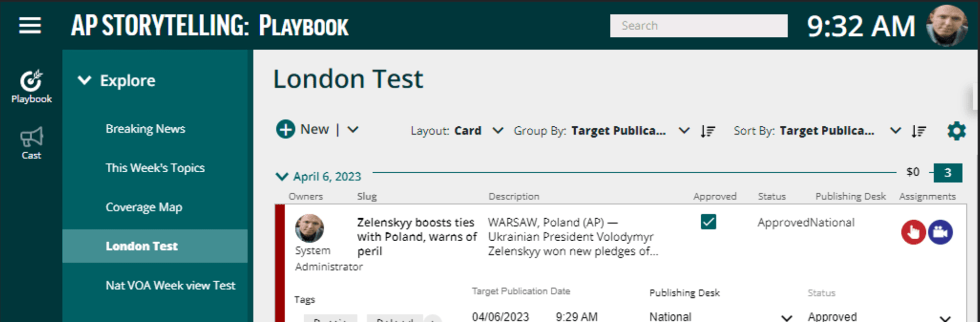Click the Approved column header
The width and height of the screenshot is (980, 322).
[715, 196]
